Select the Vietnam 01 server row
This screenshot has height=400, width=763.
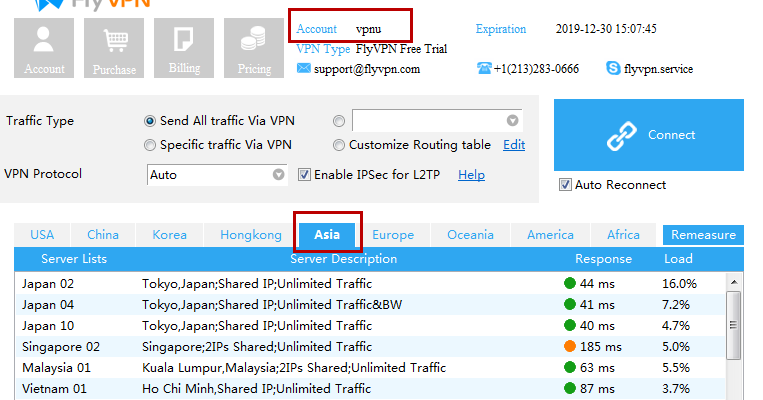coord(370,388)
